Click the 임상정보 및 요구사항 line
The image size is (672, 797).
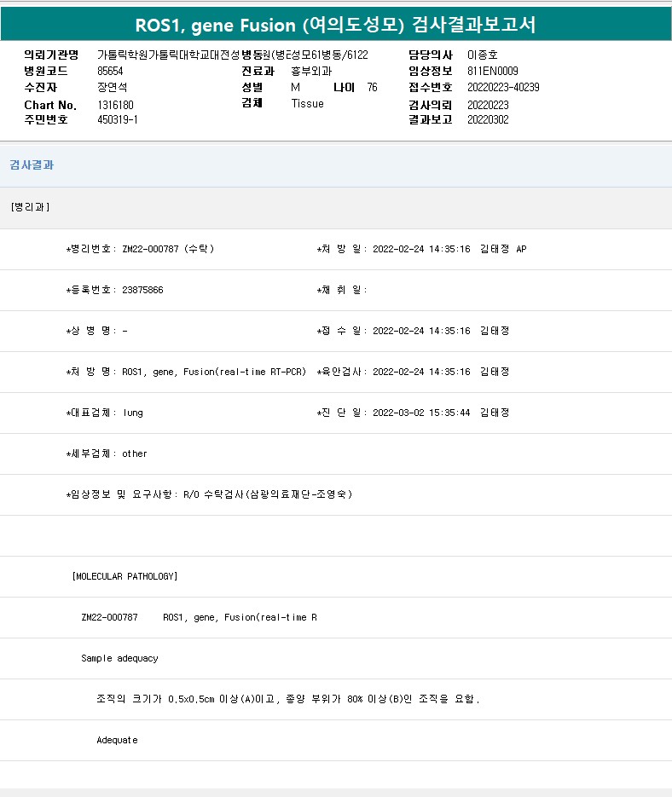coord(209,494)
